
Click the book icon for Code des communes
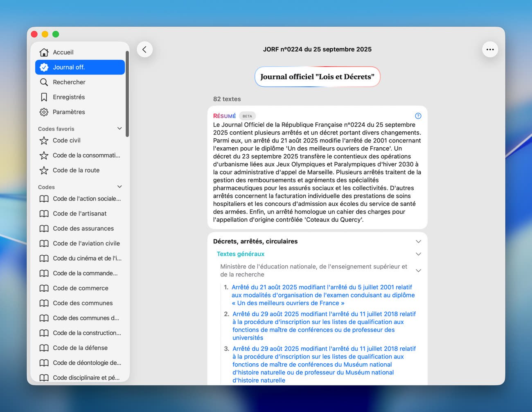(x=44, y=303)
